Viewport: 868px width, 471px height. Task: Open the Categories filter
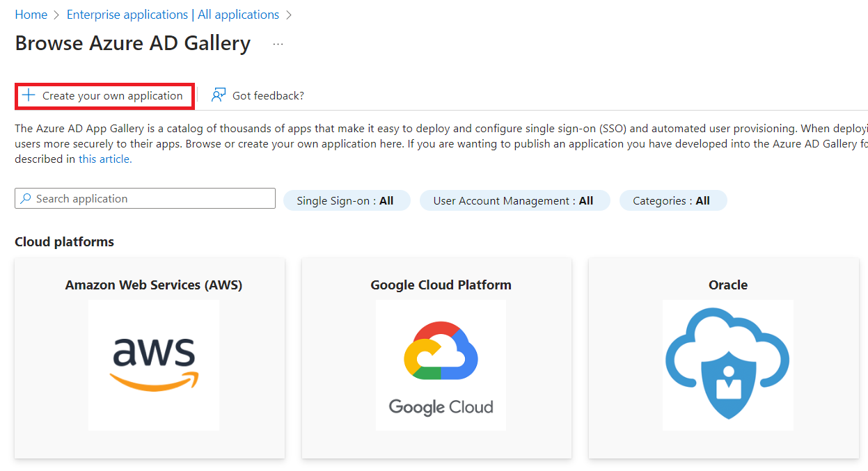pos(672,200)
